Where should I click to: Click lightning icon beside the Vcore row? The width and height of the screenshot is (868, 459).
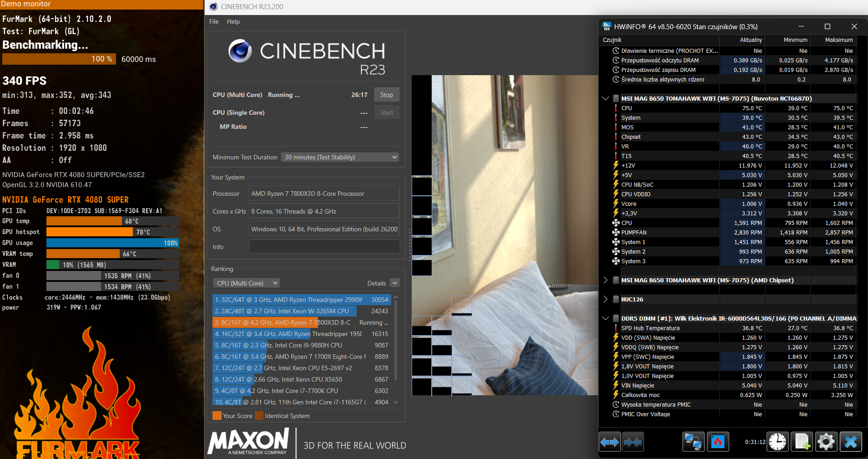point(616,204)
